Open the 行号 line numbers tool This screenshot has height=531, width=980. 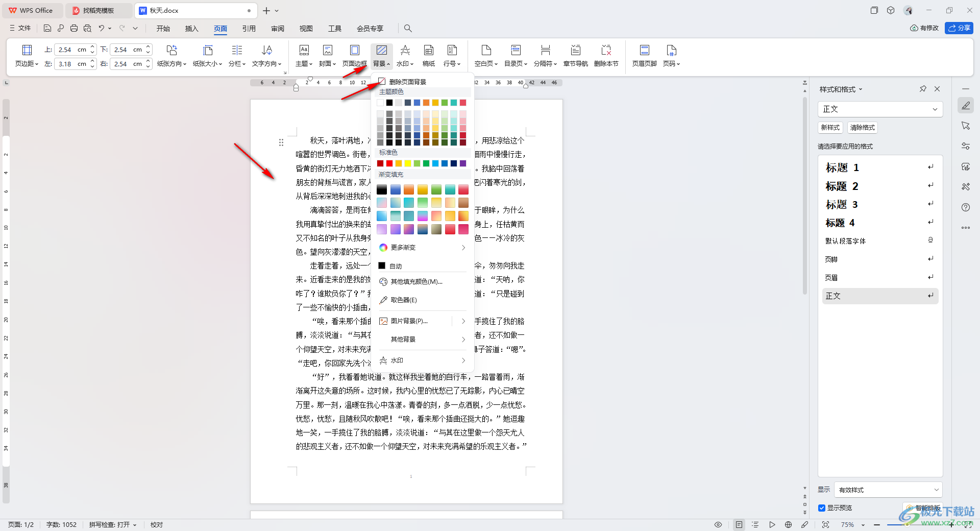click(x=452, y=56)
